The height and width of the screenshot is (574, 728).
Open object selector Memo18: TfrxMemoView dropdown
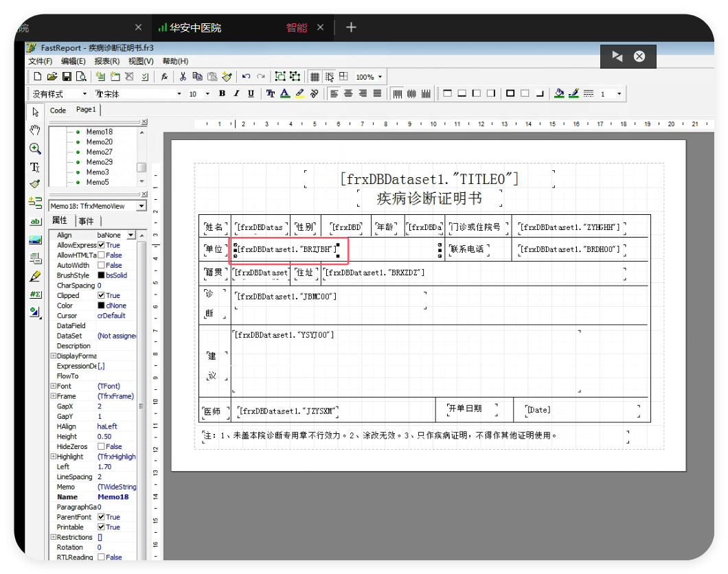coord(141,206)
